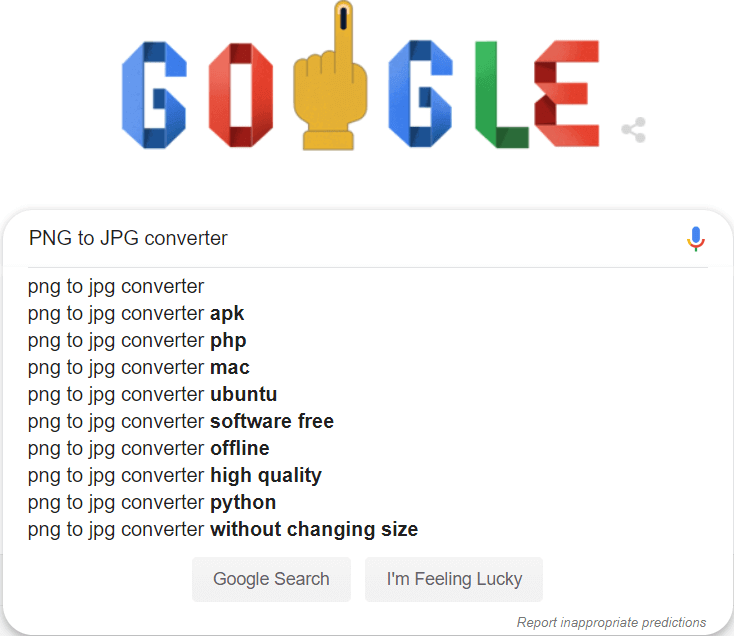Choose the 'apk' search suggestion
The width and height of the screenshot is (734, 636).
pyautogui.click(x=136, y=314)
